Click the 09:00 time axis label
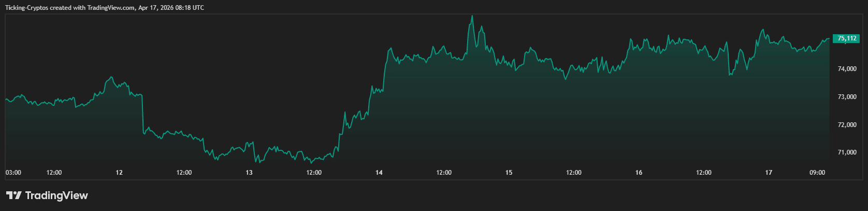The image size is (868, 211). pos(817,173)
